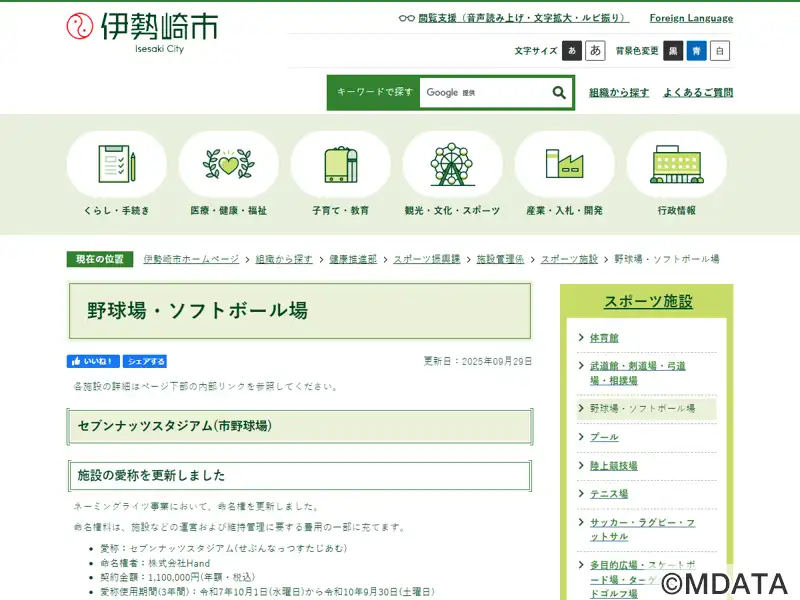Open 武道館・剣道場・弓道場・相撲場 sidebar item

(638, 373)
